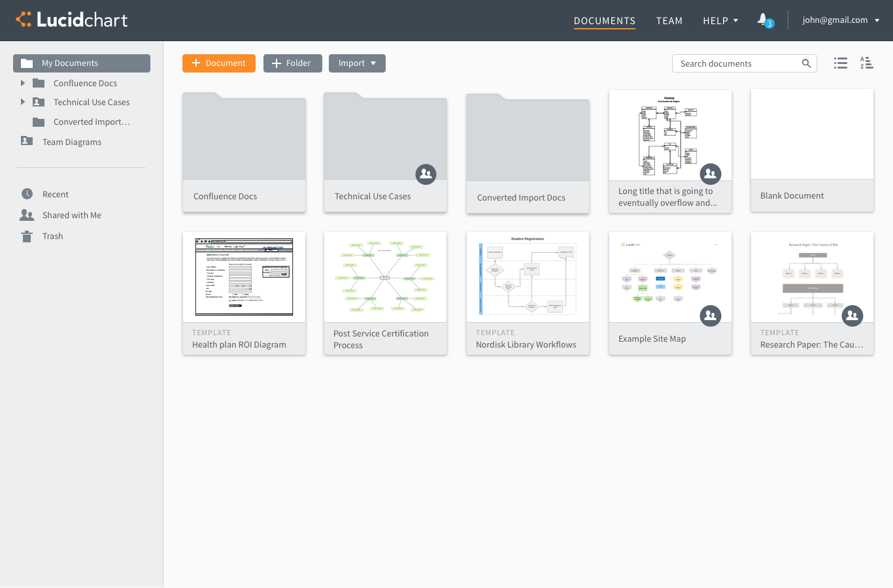
Task: Click the "Nordisk Library Workflows" title text
Action: [526, 344]
